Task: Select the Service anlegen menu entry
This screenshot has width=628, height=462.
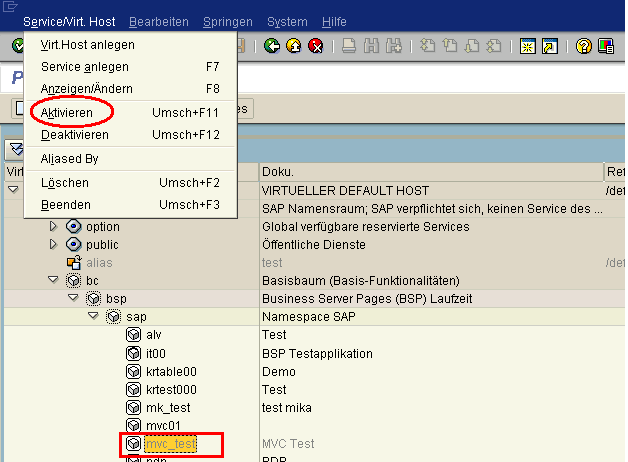Action: [84, 67]
